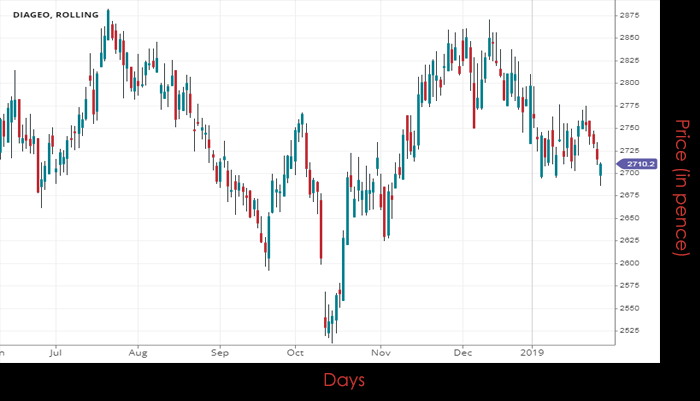Viewport: 700px width, 401px height.
Task: Click the Jul label on time axis
Action: 56,353
